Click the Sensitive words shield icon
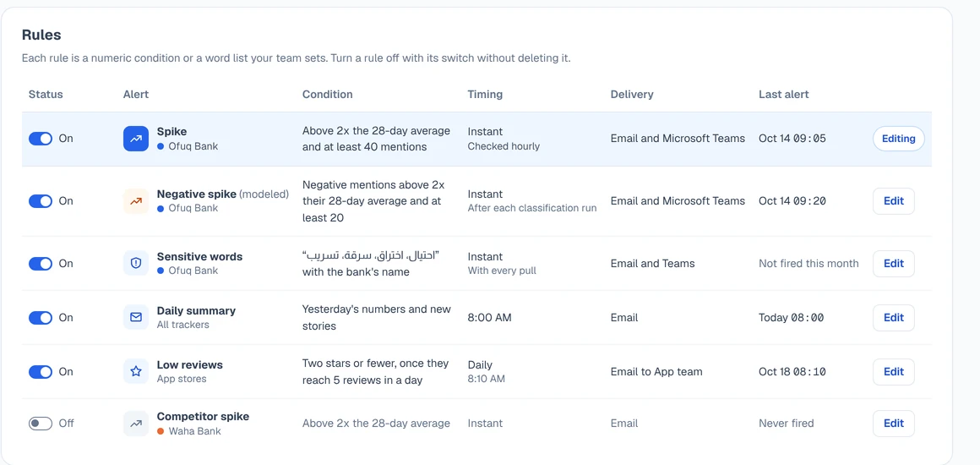The height and width of the screenshot is (465, 980). pos(136,264)
